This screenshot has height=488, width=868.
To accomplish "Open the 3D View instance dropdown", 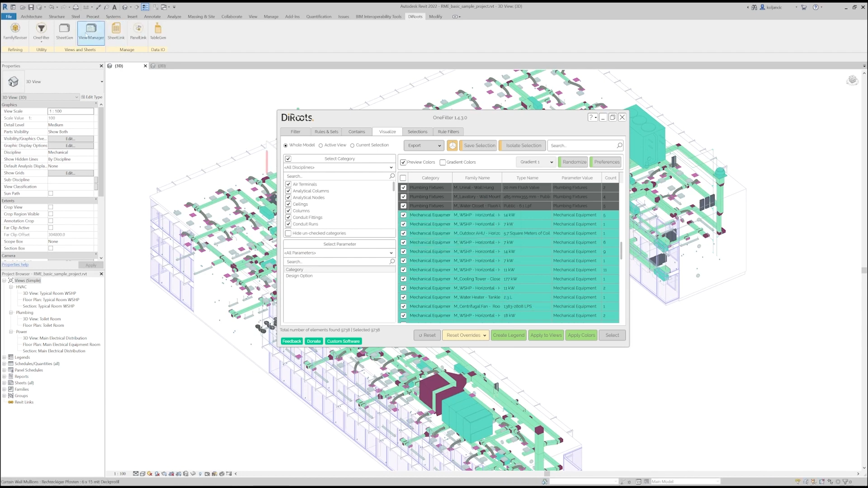I will pos(40,97).
